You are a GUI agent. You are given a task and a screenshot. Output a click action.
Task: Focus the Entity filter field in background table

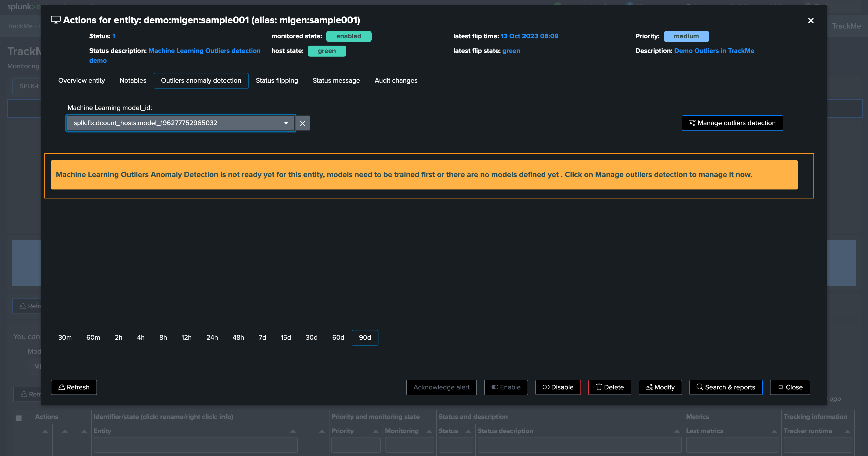tap(195, 445)
